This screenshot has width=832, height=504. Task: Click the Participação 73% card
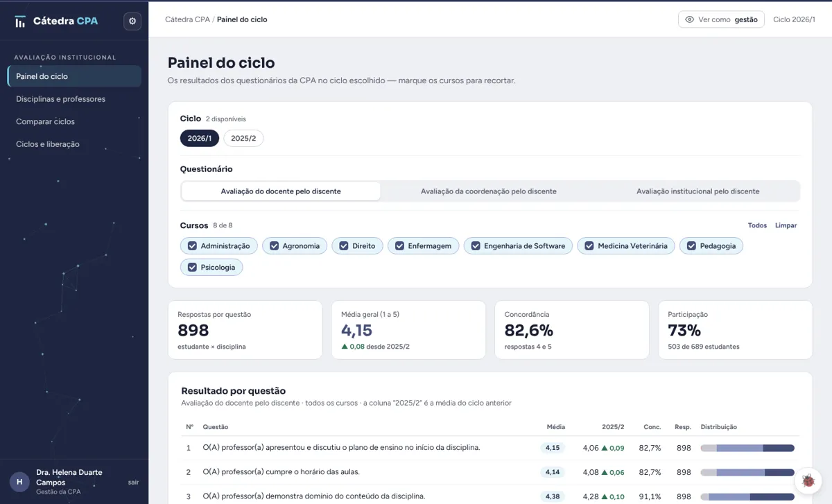(735, 330)
